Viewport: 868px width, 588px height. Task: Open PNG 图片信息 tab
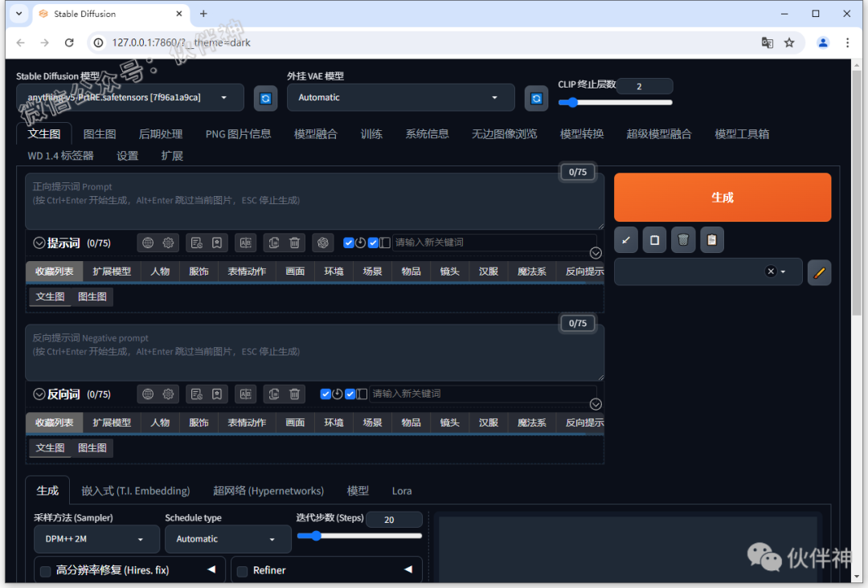(x=238, y=134)
